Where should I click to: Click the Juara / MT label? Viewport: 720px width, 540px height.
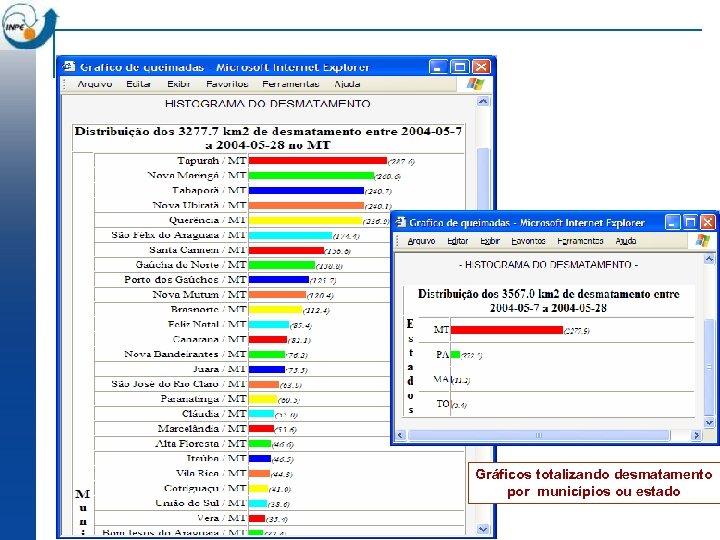(220, 369)
